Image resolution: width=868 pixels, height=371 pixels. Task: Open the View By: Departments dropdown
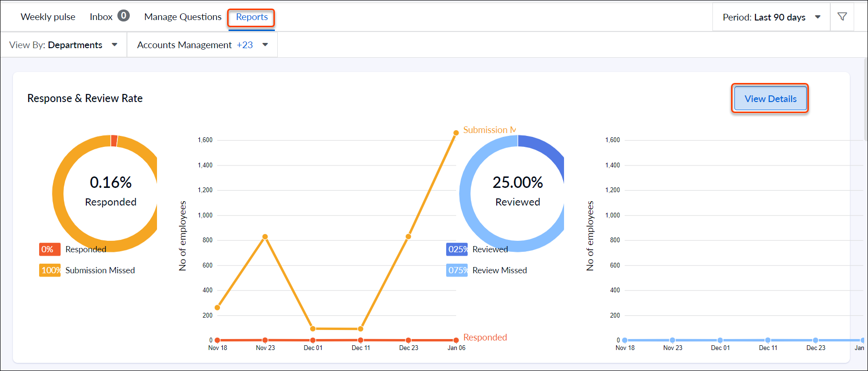[x=63, y=45]
